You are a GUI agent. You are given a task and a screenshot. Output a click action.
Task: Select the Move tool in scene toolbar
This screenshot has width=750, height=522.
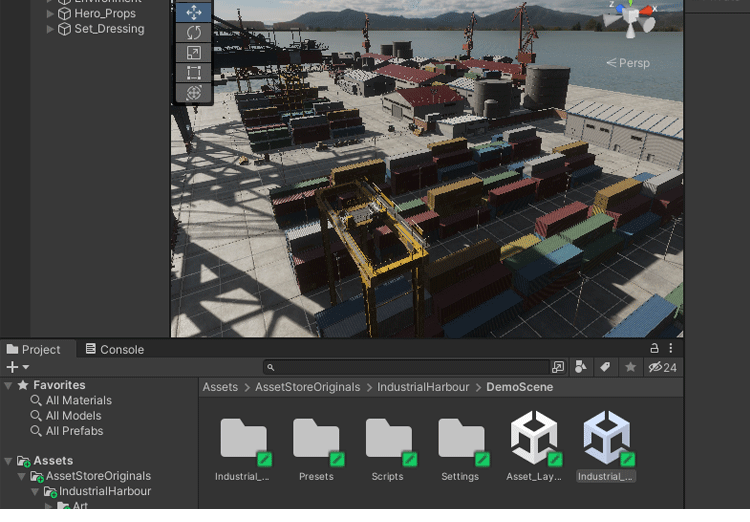click(x=194, y=12)
